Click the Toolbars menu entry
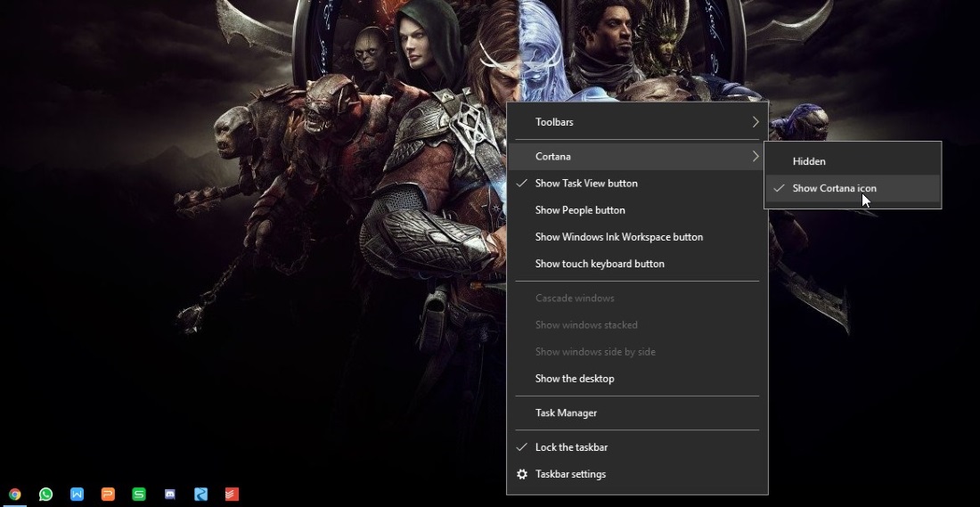Image resolution: width=980 pixels, height=507 pixels. pyautogui.click(x=637, y=122)
